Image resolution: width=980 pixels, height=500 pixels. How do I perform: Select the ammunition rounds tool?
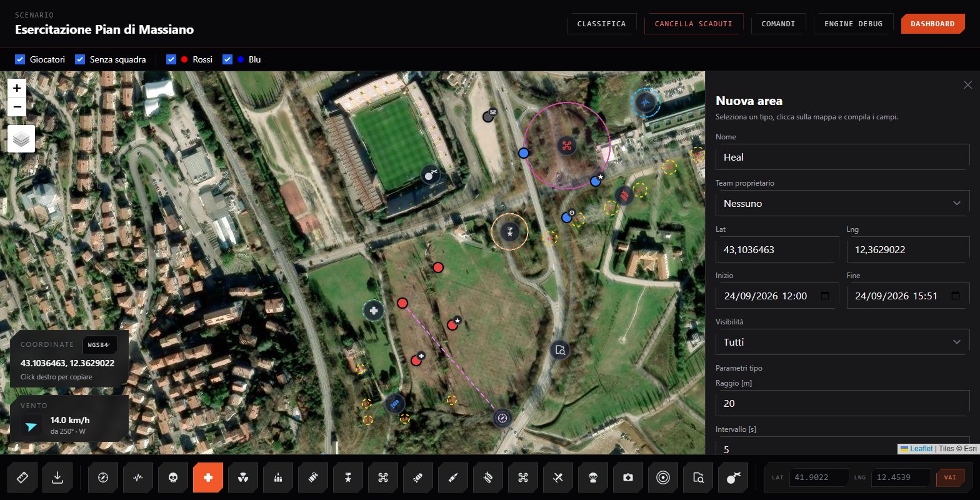pyautogui.click(x=278, y=478)
